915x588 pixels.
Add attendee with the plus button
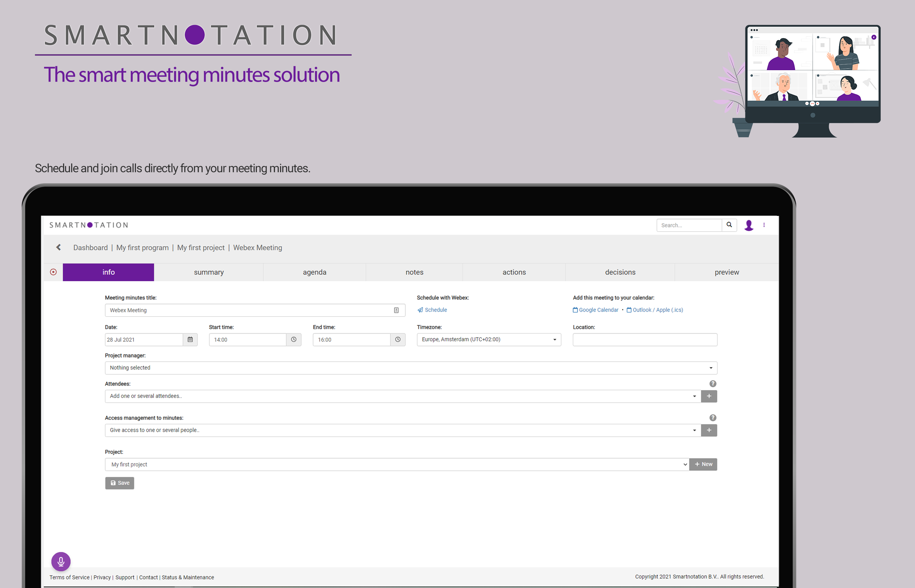709,396
